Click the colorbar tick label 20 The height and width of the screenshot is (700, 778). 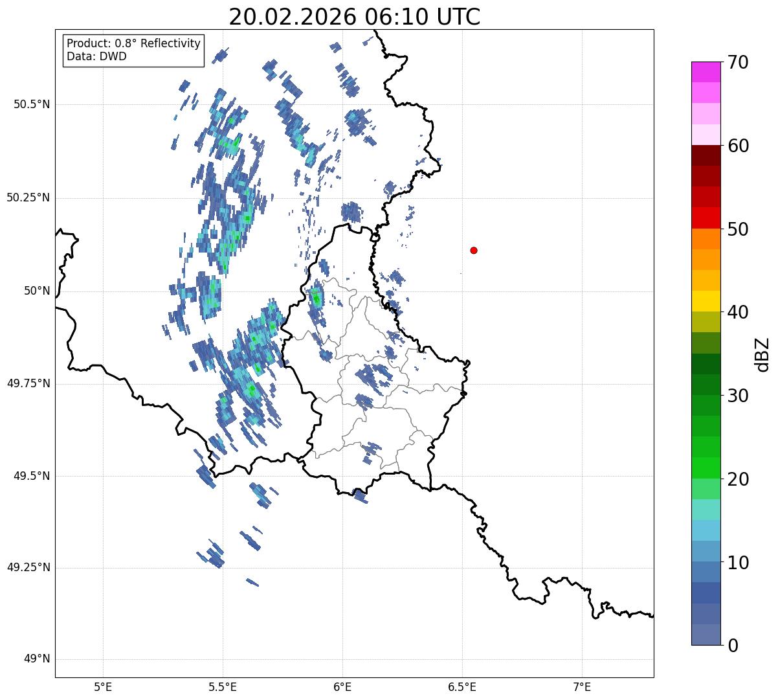point(738,479)
